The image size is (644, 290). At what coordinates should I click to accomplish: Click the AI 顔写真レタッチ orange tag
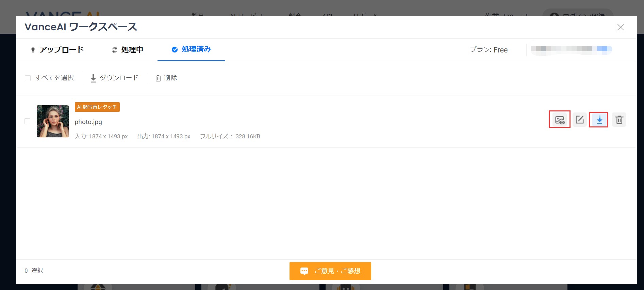(97, 107)
